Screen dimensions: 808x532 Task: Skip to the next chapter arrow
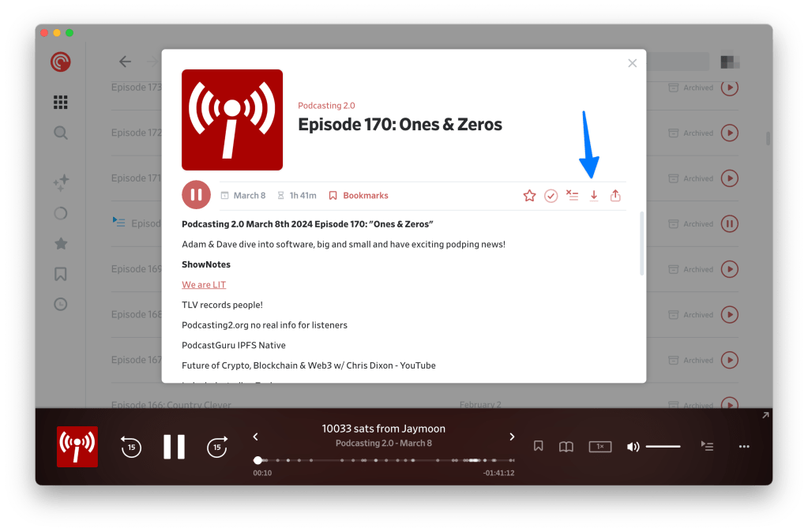pos(512,436)
